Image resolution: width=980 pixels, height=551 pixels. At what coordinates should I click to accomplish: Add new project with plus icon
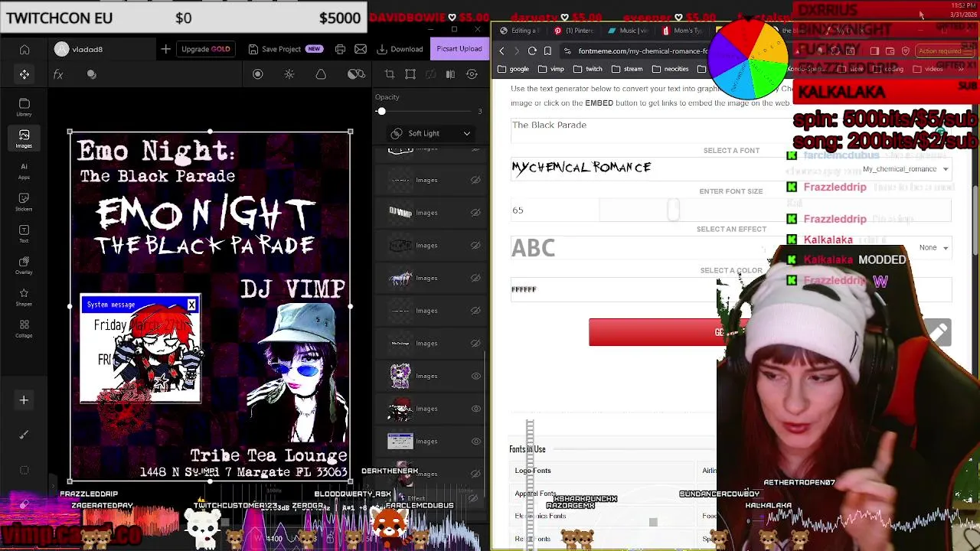point(165,49)
